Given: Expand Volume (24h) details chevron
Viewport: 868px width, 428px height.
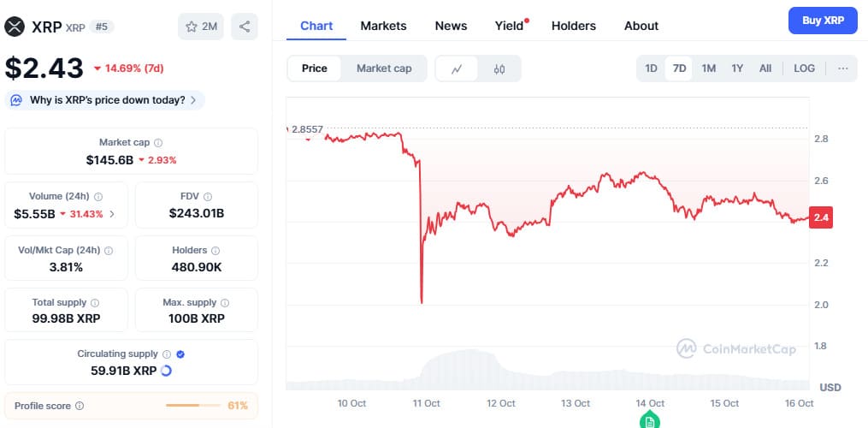Looking at the screenshot, I should 112,213.
